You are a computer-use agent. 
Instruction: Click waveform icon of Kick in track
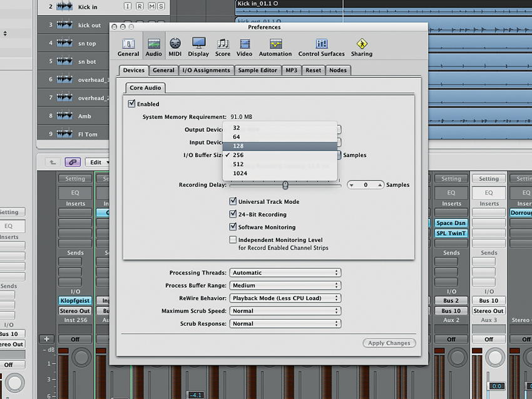pyautogui.click(x=64, y=6)
